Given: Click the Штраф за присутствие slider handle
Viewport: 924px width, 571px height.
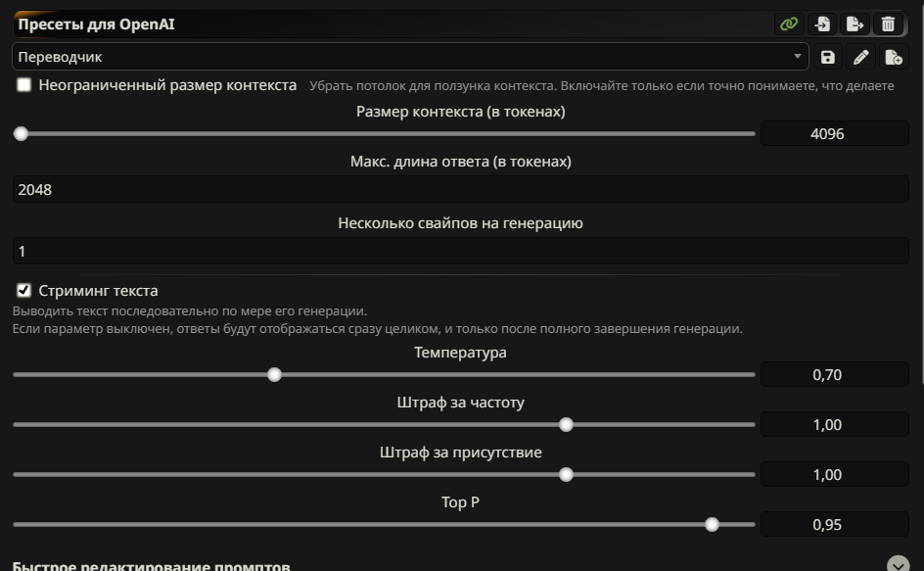Looking at the screenshot, I should tap(566, 475).
